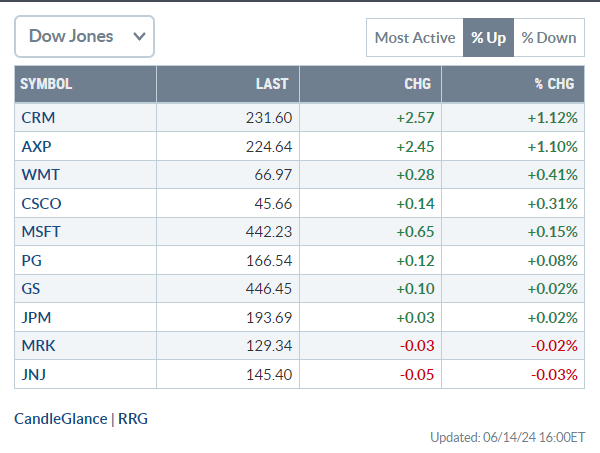Switch to the Most Active tab
The width and height of the screenshot is (600, 453).
(414, 38)
